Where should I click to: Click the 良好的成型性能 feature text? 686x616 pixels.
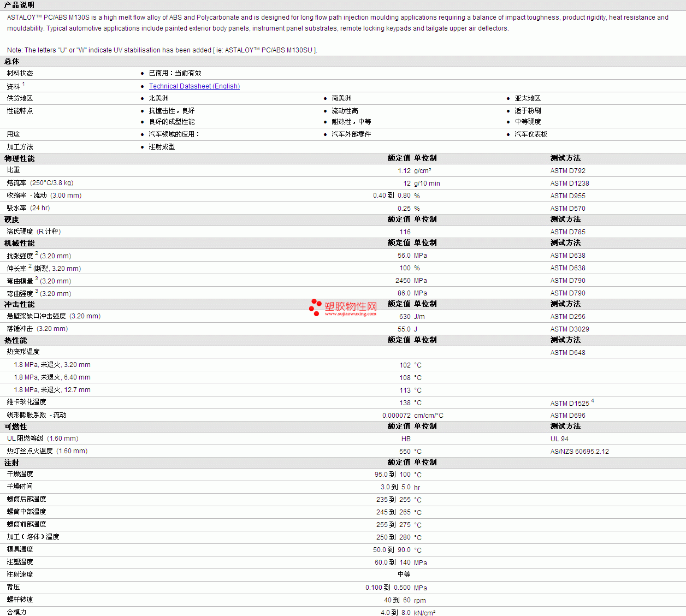[x=171, y=122]
